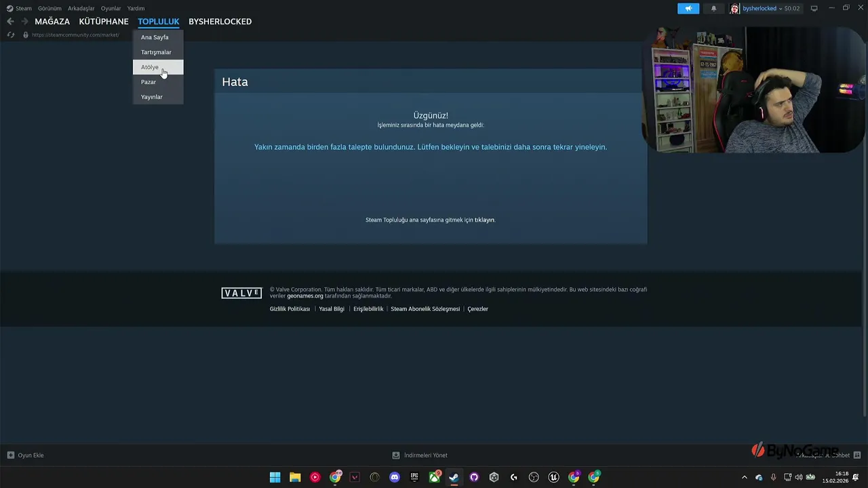Switch to Big Picture mode icon
Image resolution: width=868 pixels, height=488 pixels.
coord(814,8)
